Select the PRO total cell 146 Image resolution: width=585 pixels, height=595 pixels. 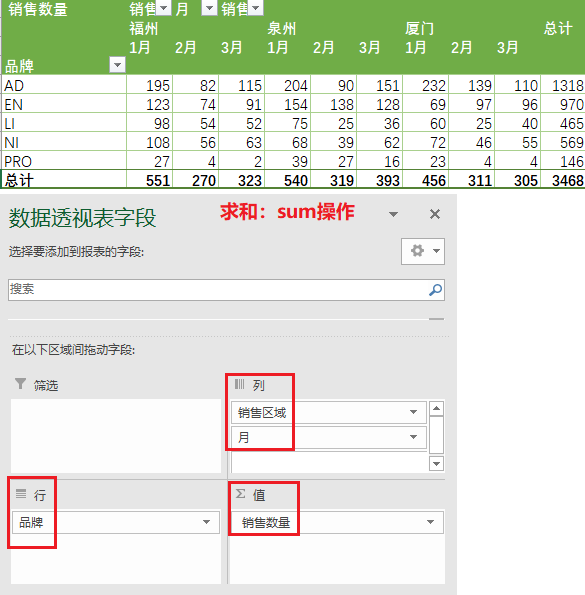[563, 161]
